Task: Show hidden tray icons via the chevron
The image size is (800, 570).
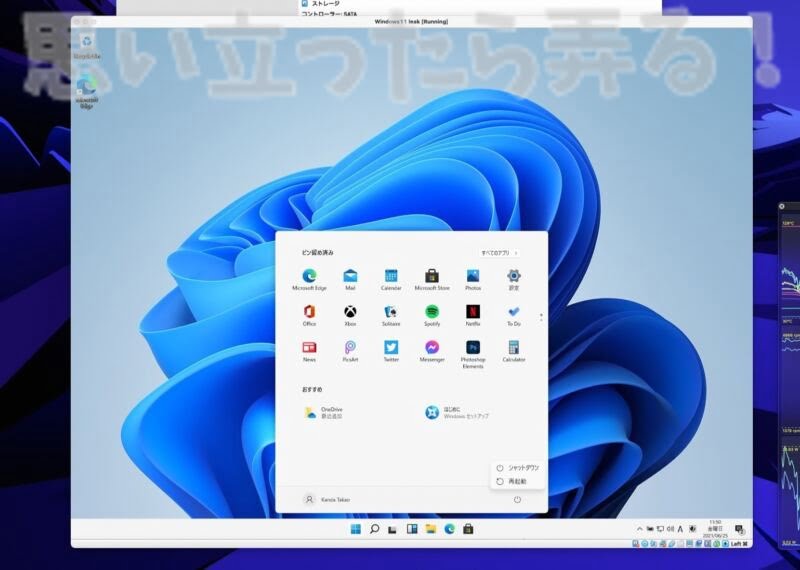Action: pyautogui.click(x=640, y=529)
